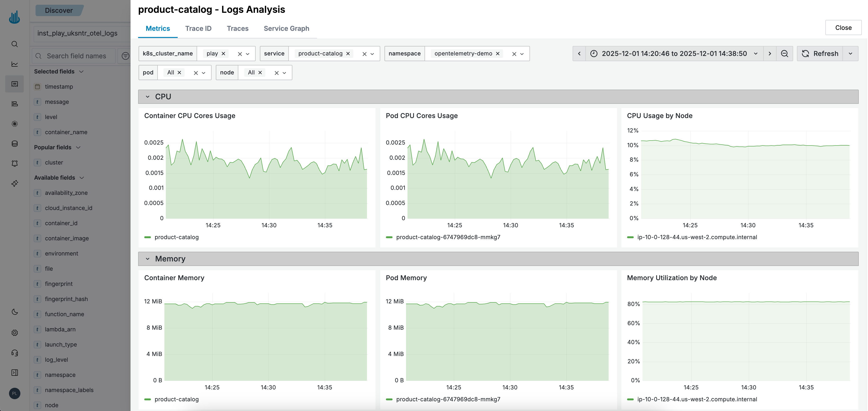Toggle dark mode with the moon icon

14,312
